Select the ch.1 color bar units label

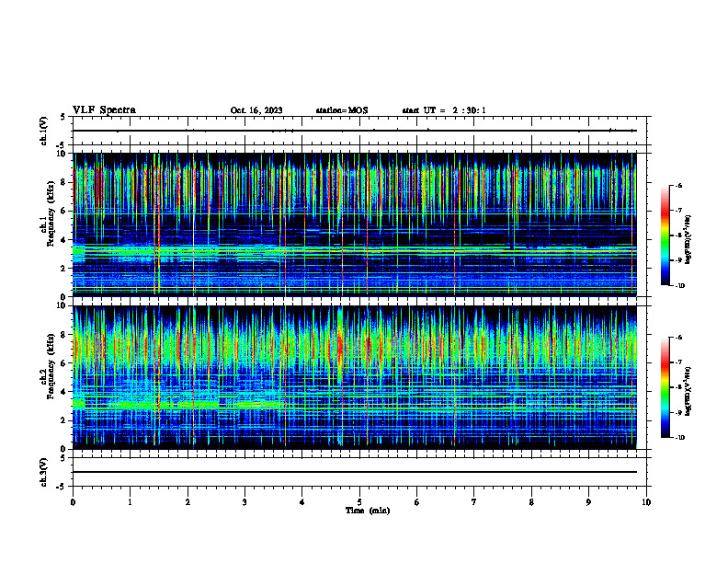coord(688,239)
